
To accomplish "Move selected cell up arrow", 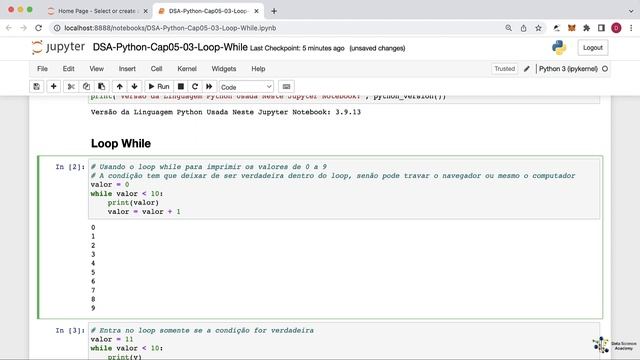I will pyautogui.click(x=120, y=87).
